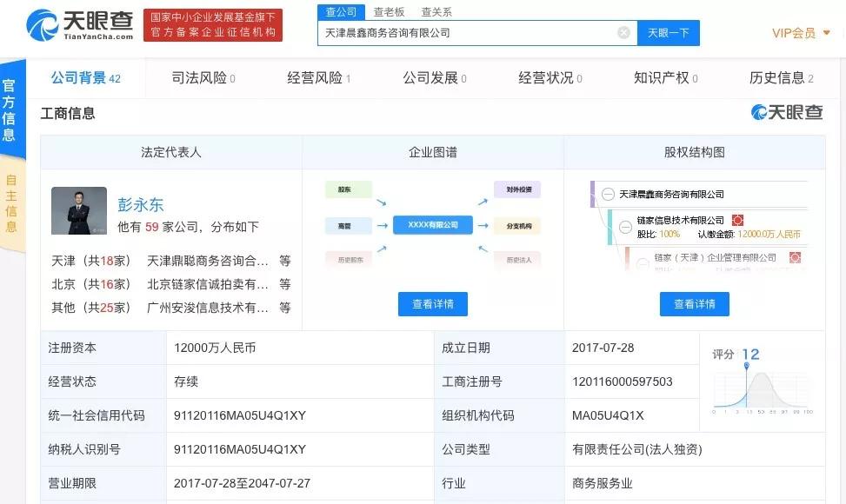The width and height of the screenshot is (846, 504).
Task: Click the 股东 node in enterprise graph
Action: point(348,189)
